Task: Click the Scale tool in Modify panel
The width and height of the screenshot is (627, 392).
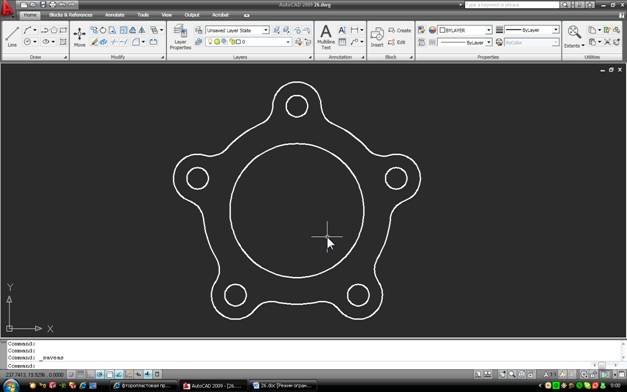Action: click(123, 30)
